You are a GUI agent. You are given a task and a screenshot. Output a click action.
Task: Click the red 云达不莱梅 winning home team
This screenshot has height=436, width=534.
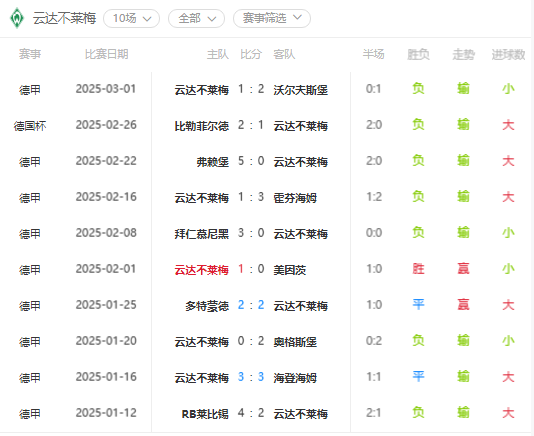coord(202,270)
